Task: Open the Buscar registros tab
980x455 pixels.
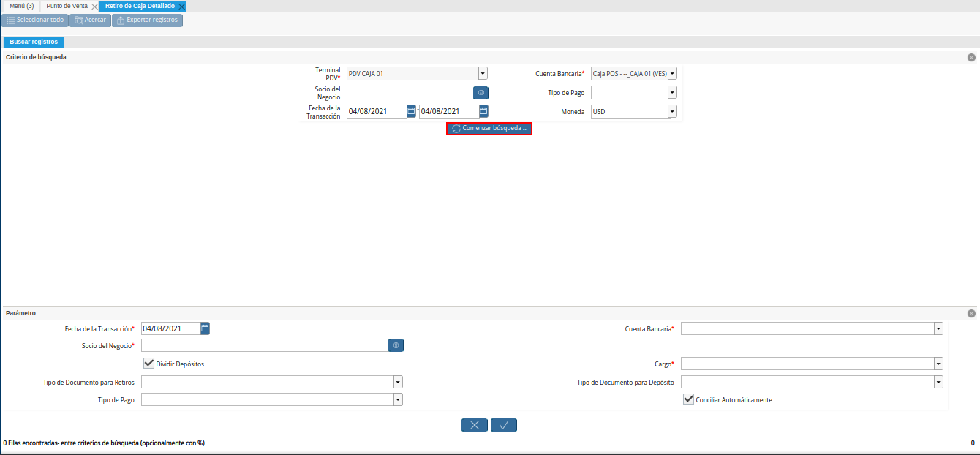Action: (34, 42)
